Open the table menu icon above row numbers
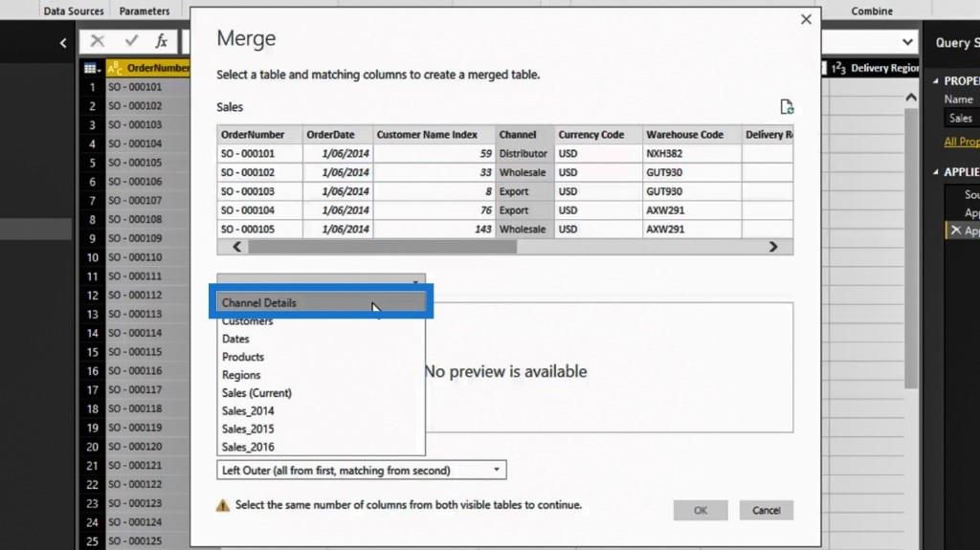This screenshot has width=980, height=550. point(93,68)
